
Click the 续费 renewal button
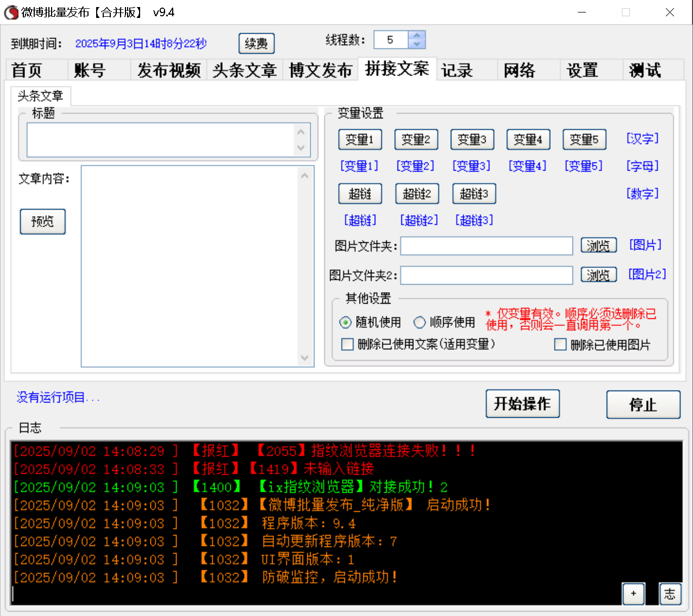(256, 43)
